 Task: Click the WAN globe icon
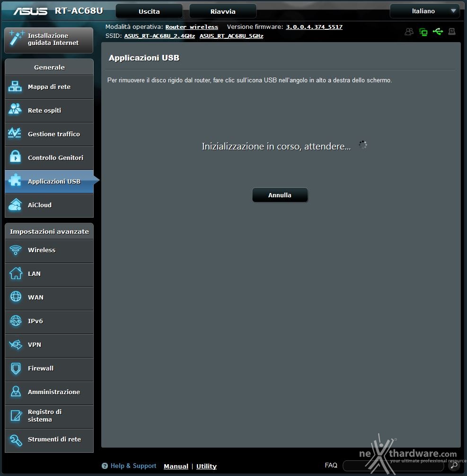(16, 297)
